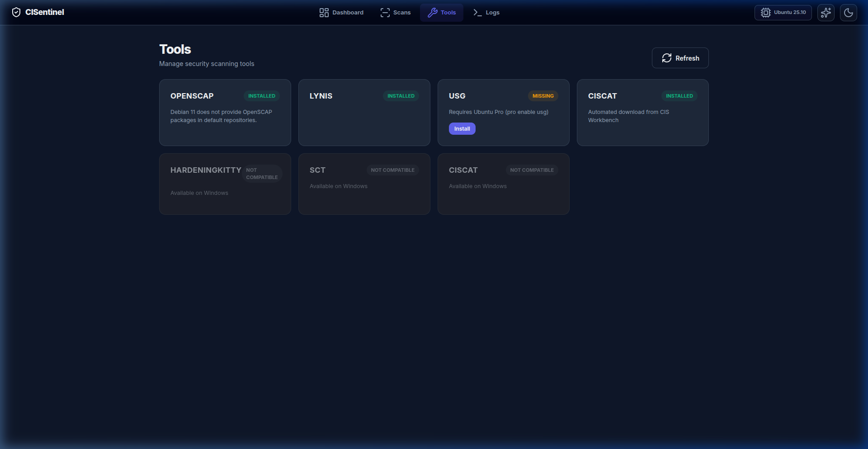Open the Dashboard tab
868x449 pixels.
(342, 13)
